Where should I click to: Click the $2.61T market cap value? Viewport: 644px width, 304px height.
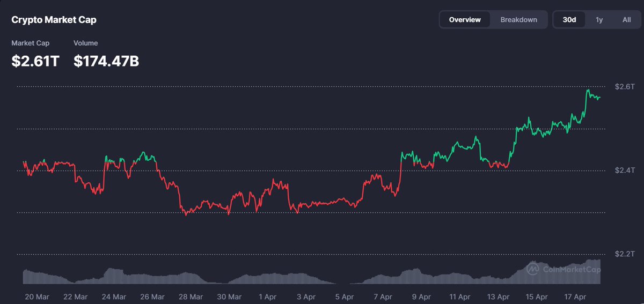pos(35,61)
